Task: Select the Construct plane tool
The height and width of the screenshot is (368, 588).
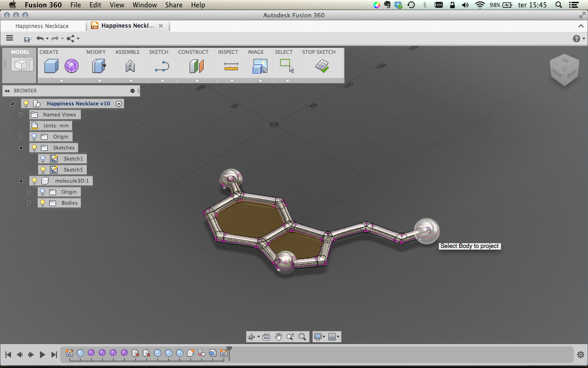Action: 196,66
